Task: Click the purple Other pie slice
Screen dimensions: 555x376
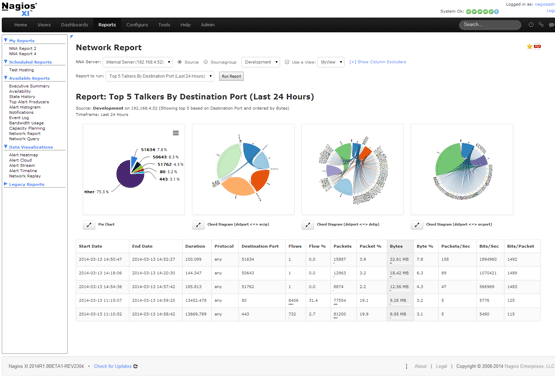Action: click(128, 176)
